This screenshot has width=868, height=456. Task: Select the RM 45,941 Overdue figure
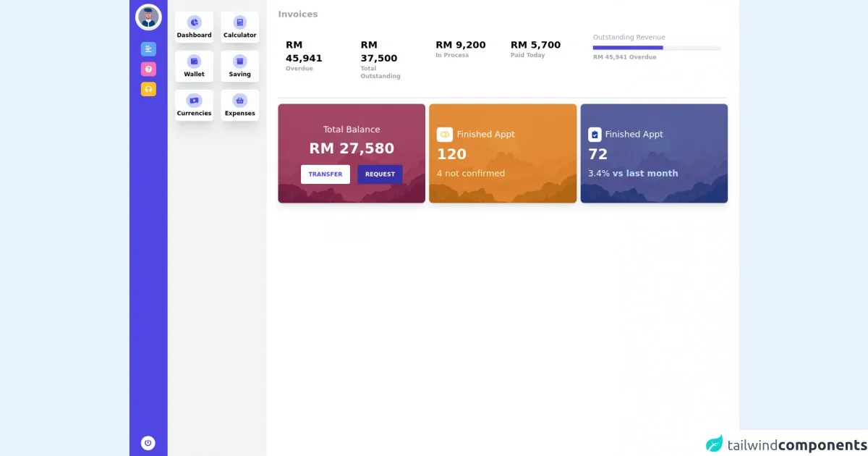click(304, 51)
